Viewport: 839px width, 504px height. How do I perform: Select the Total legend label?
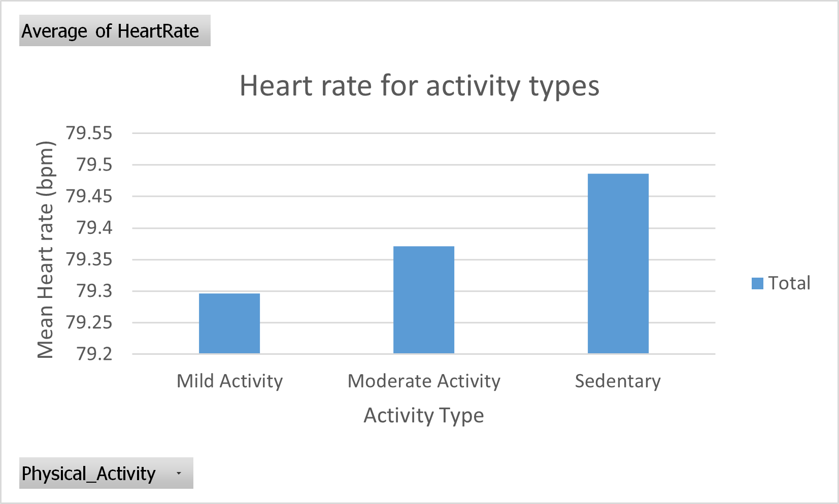pyautogui.click(x=789, y=283)
